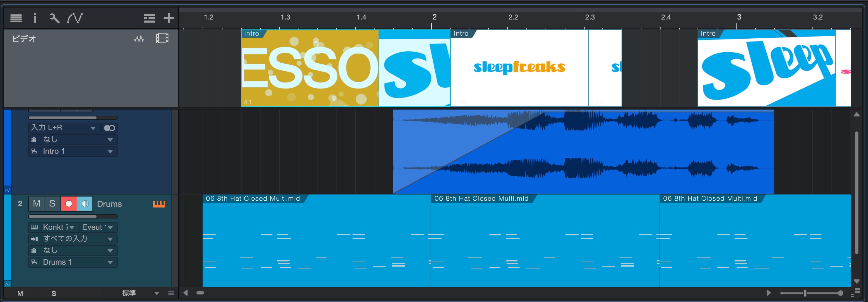Select the MIDI clip starting at bar 2
The height and width of the screenshot is (302, 868).
[545, 241]
